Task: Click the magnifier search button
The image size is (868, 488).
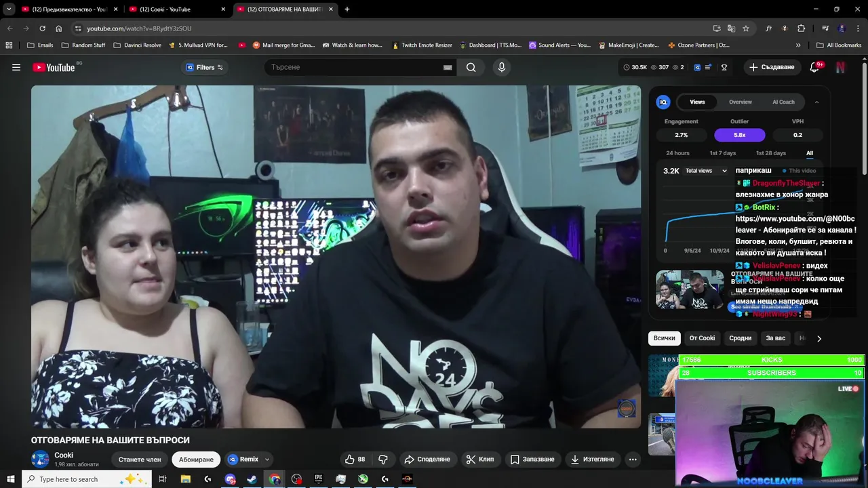Action: pos(471,67)
